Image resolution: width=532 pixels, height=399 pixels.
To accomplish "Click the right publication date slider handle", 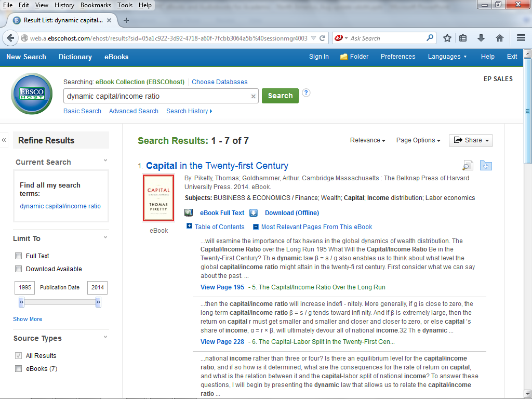I will 98,302.
